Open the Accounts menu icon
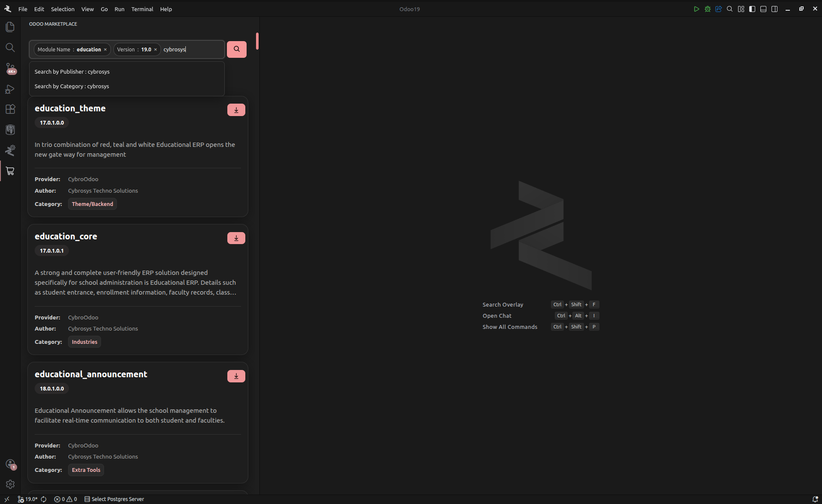Image resolution: width=822 pixels, height=504 pixels. tap(10, 464)
